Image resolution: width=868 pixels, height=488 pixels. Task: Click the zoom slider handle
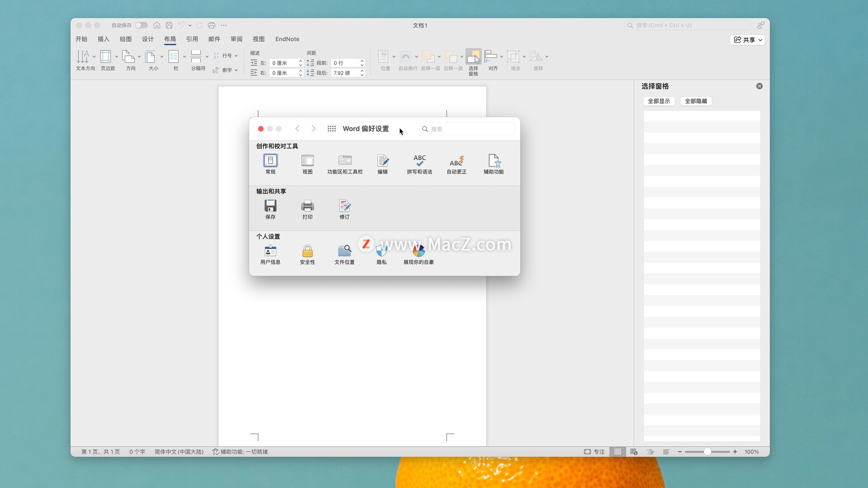click(708, 452)
